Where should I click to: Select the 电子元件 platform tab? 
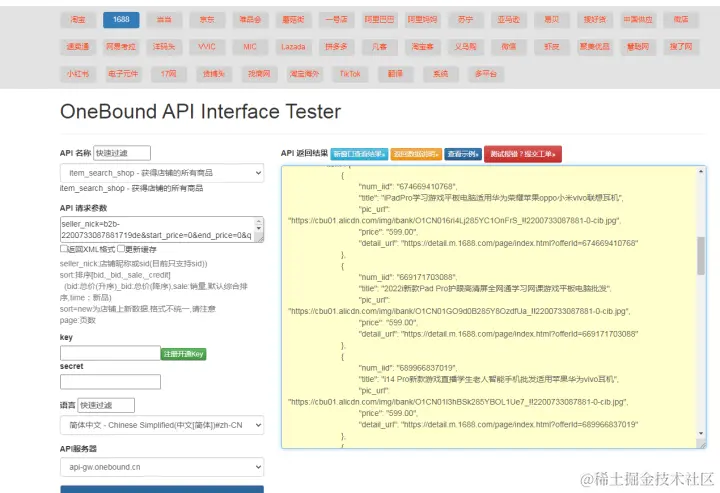(124, 74)
